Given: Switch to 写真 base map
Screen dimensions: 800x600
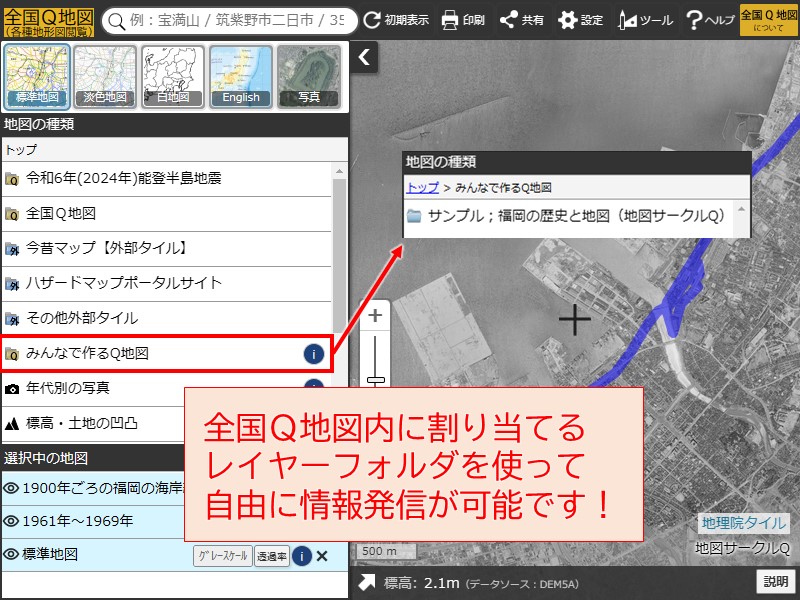Looking at the screenshot, I should pyautogui.click(x=308, y=77).
